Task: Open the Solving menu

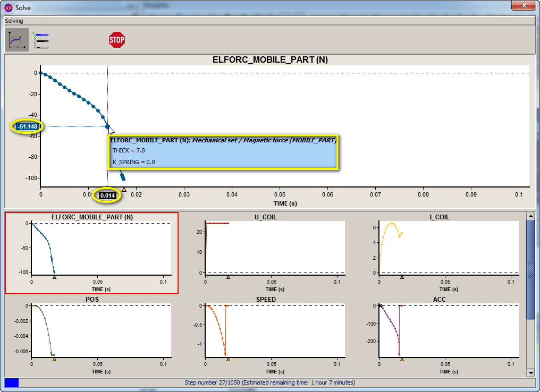Action: tap(14, 21)
